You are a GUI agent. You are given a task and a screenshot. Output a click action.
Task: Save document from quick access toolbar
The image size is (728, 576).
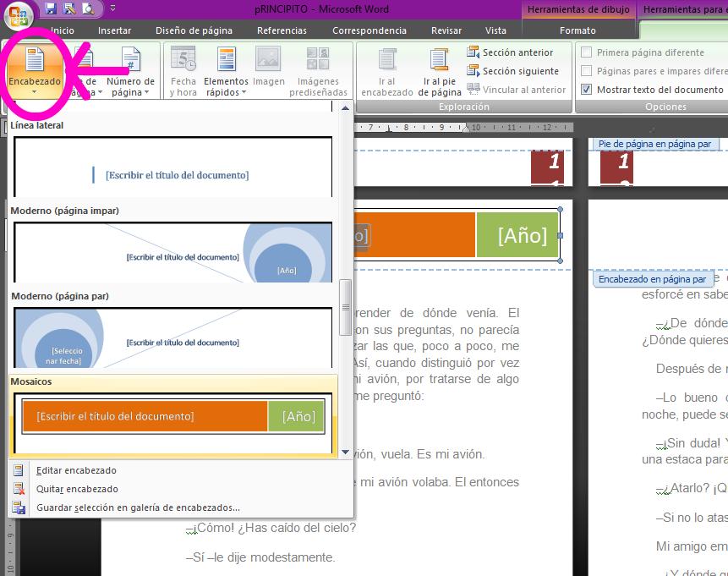pos(51,9)
